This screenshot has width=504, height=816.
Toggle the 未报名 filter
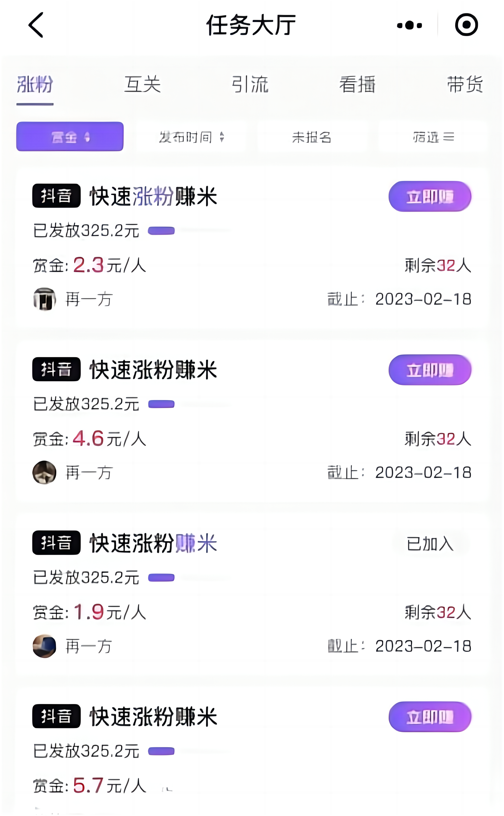coord(312,137)
